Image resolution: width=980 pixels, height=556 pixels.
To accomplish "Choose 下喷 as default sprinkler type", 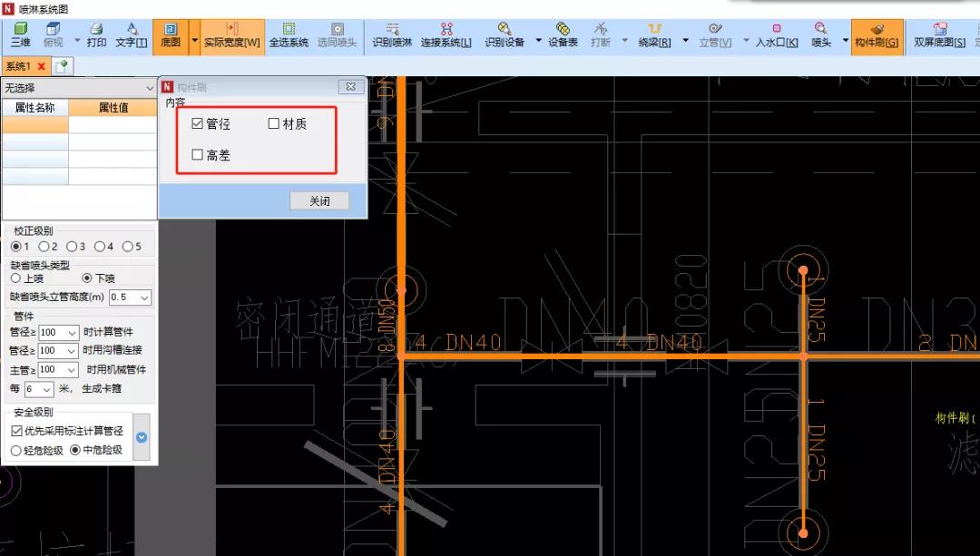I will pos(87,278).
